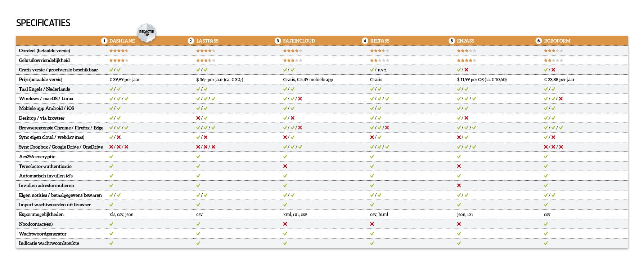Click the number 5 badge beside Enpass
Image resolution: width=644 pixels, height=264 pixels.
[x=452, y=41]
